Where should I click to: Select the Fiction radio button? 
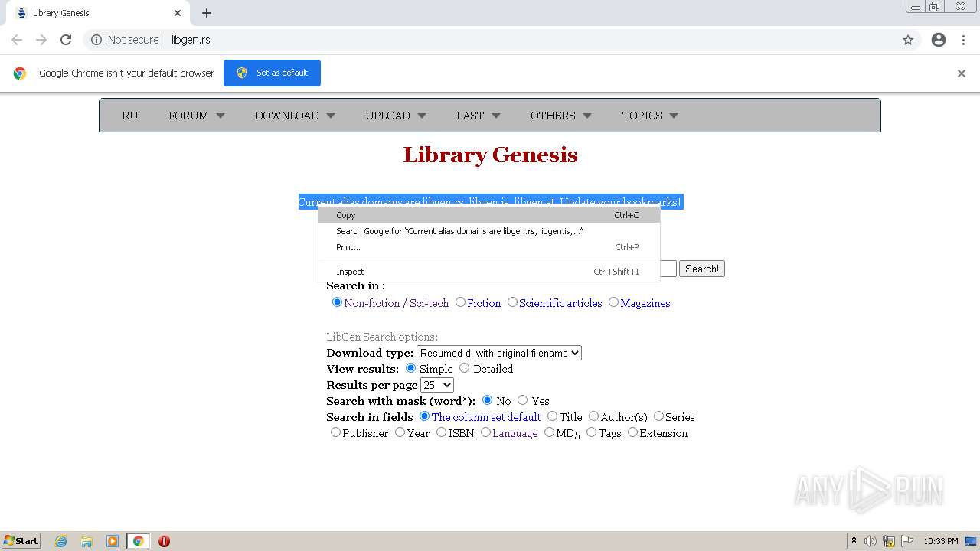(x=460, y=302)
